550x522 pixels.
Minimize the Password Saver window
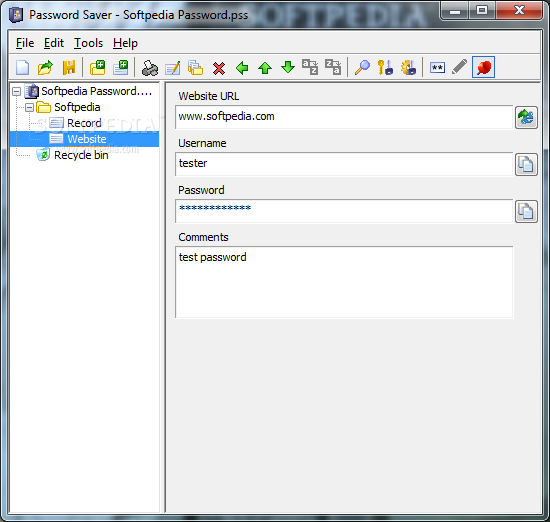click(x=455, y=11)
